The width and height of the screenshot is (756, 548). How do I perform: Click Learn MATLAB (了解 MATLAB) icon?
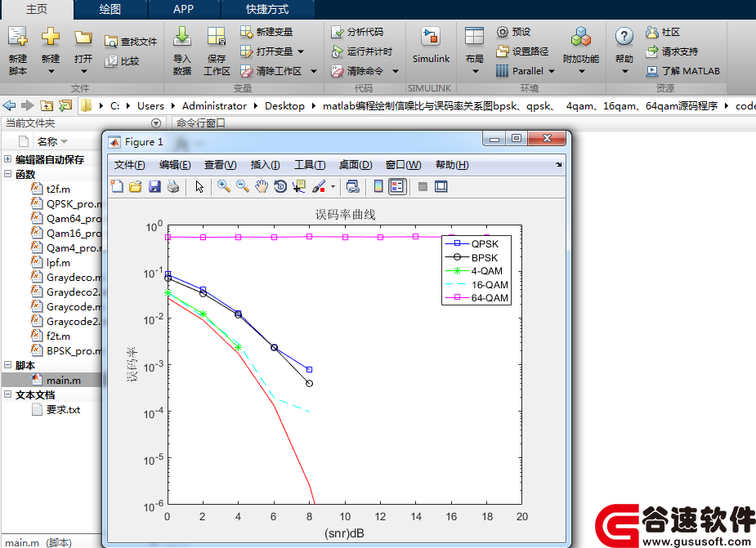(652, 71)
